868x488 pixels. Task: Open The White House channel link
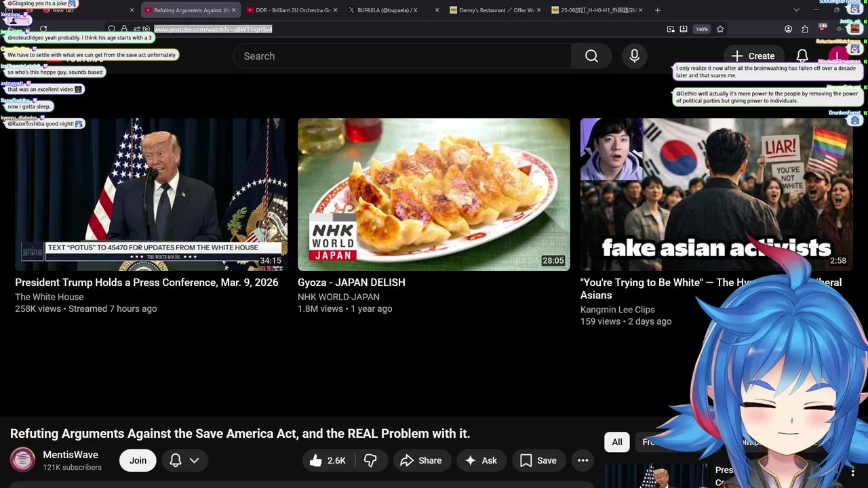pyautogui.click(x=50, y=297)
